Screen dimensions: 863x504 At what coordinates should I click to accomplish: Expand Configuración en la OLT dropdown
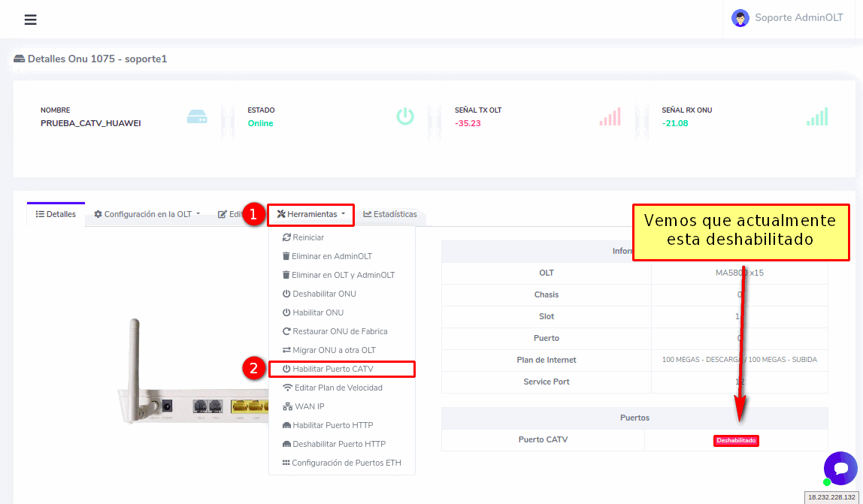pyautogui.click(x=147, y=214)
